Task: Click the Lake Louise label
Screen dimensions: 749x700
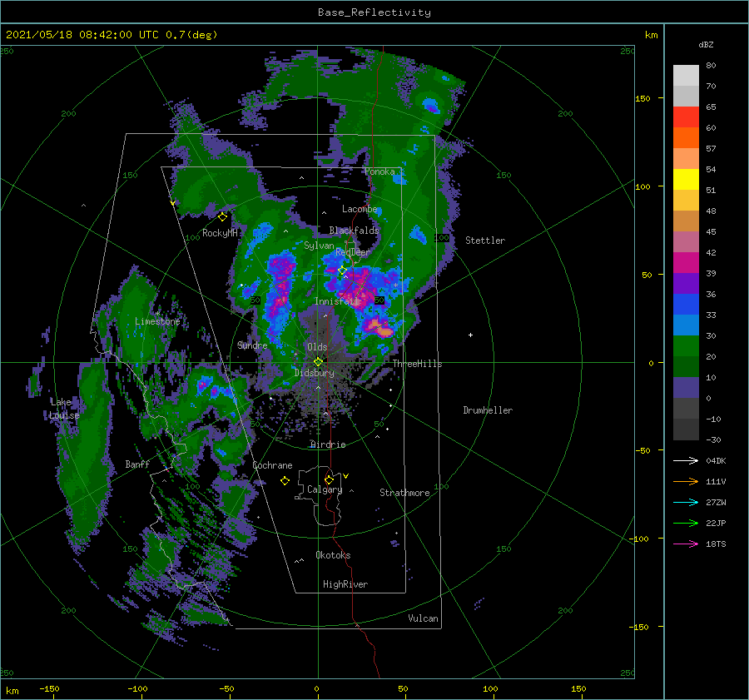Action: coord(64,409)
